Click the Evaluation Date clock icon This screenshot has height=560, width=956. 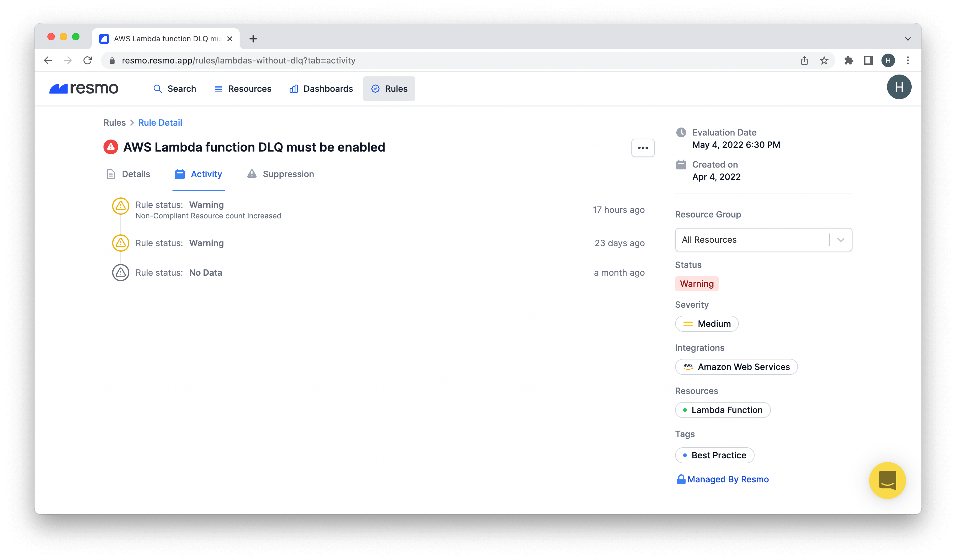(681, 132)
